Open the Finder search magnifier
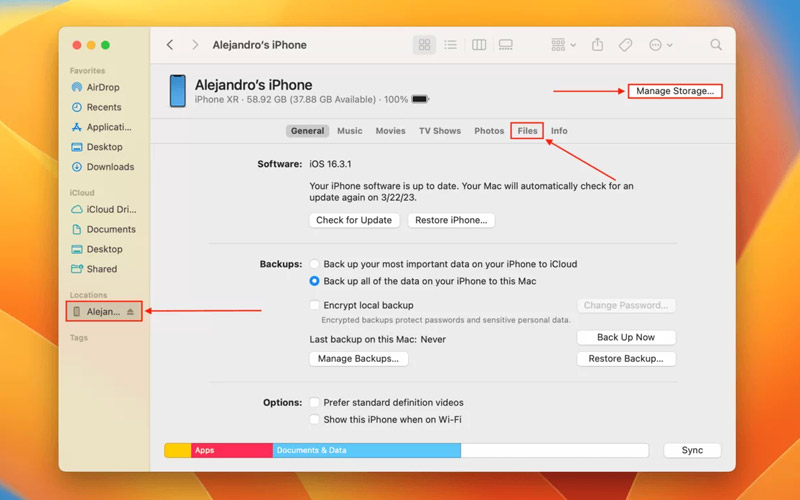800x500 pixels. click(x=716, y=45)
